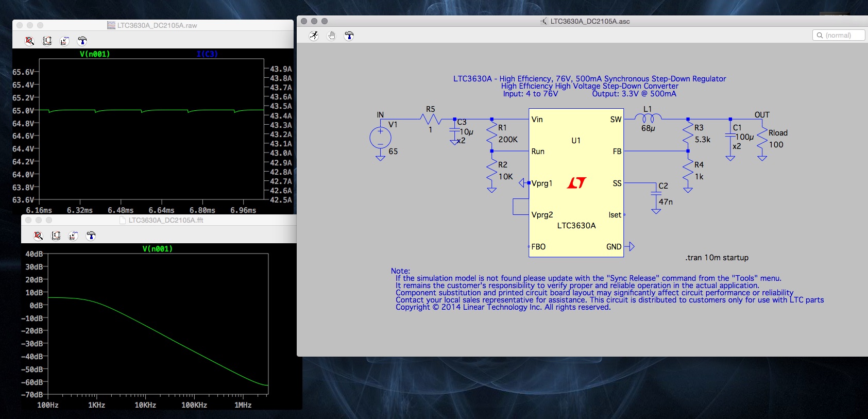
Task: Click the 10KHz frequency axis label in FFT plot
Action: [145, 405]
